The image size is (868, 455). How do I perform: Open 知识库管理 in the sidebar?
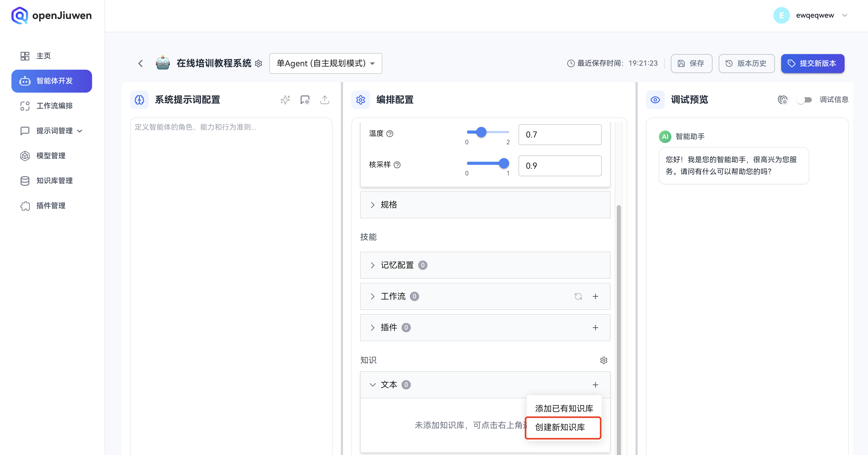tap(54, 181)
